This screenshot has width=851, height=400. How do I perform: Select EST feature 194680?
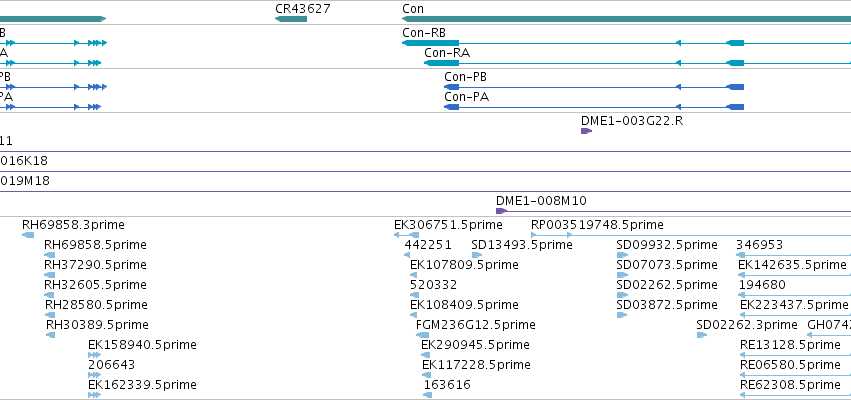[795, 295]
